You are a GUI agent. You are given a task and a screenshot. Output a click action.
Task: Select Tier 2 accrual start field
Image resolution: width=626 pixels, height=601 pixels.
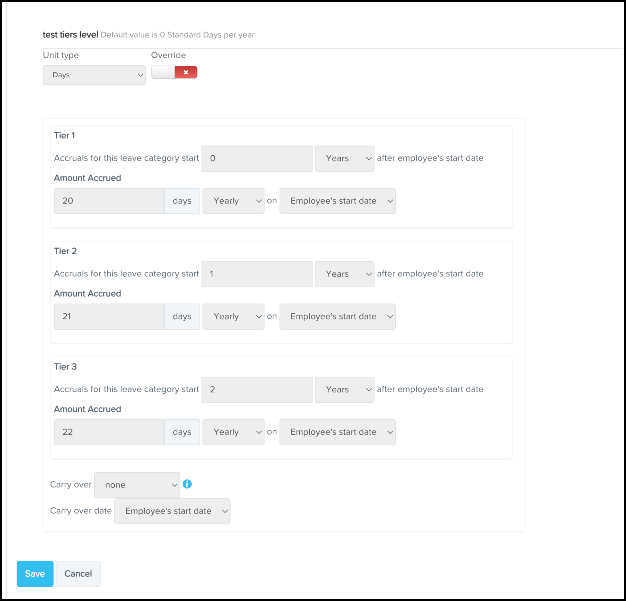click(257, 274)
